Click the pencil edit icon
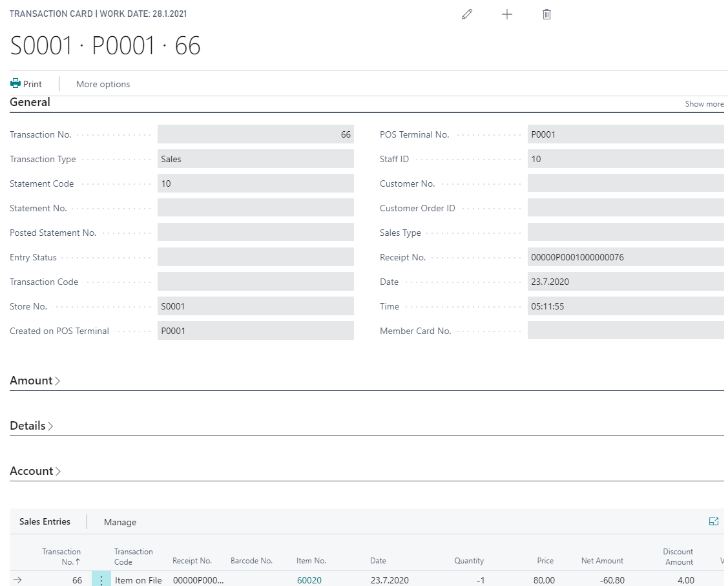The height and width of the screenshot is (586, 728). [x=467, y=14]
